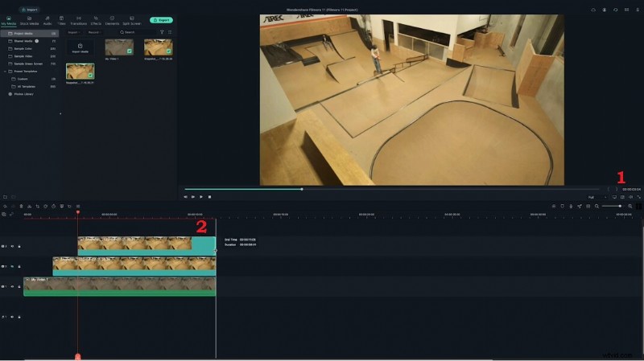
Task: Open the Full preview quality dropdown
Action: pyautogui.click(x=593, y=197)
